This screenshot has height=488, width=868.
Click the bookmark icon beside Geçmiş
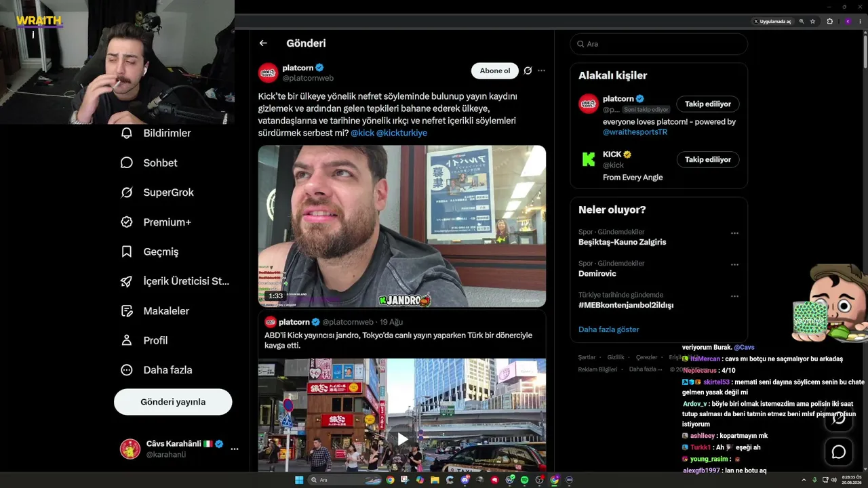click(x=127, y=251)
